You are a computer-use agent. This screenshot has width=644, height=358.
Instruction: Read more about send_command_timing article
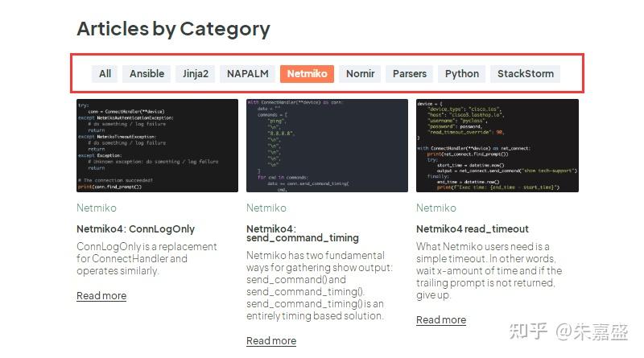tap(271, 341)
